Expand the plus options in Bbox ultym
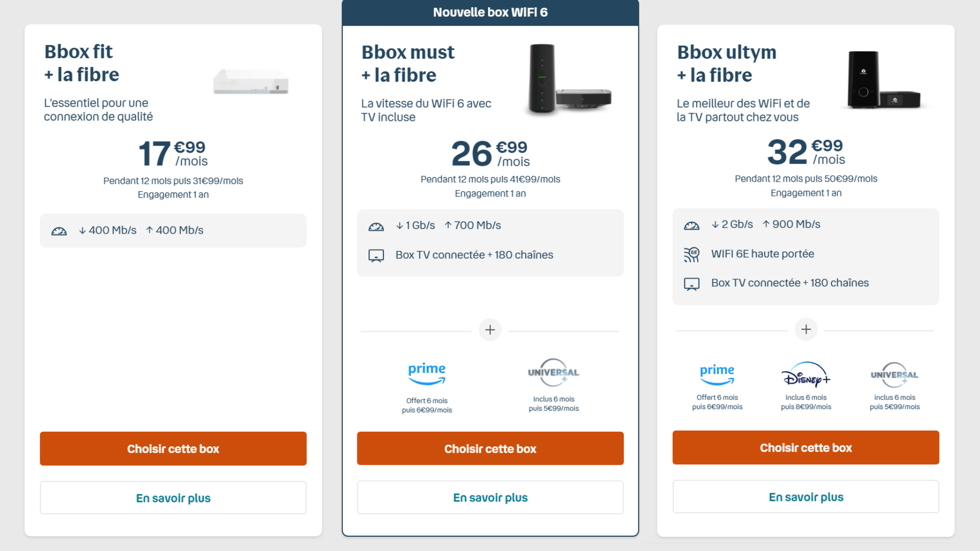The width and height of the screenshot is (980, 551). (x=806, y=330)
